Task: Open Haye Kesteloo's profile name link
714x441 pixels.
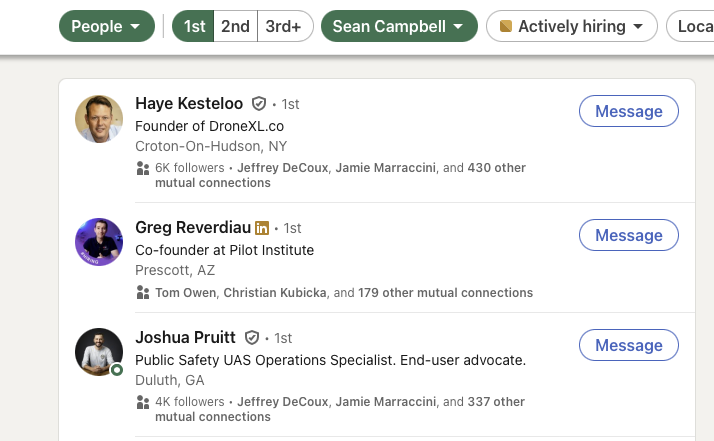Action: click(189, 103)
